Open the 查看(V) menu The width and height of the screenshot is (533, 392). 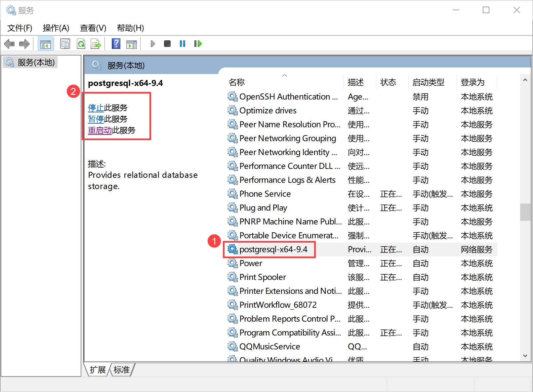tap(93, 28)
